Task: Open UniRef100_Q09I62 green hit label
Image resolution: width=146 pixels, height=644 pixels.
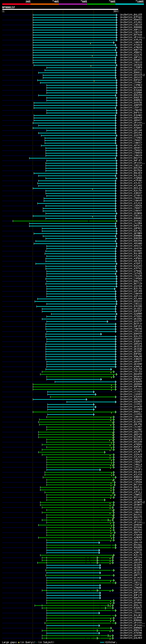Action: (x=131, y=221)
